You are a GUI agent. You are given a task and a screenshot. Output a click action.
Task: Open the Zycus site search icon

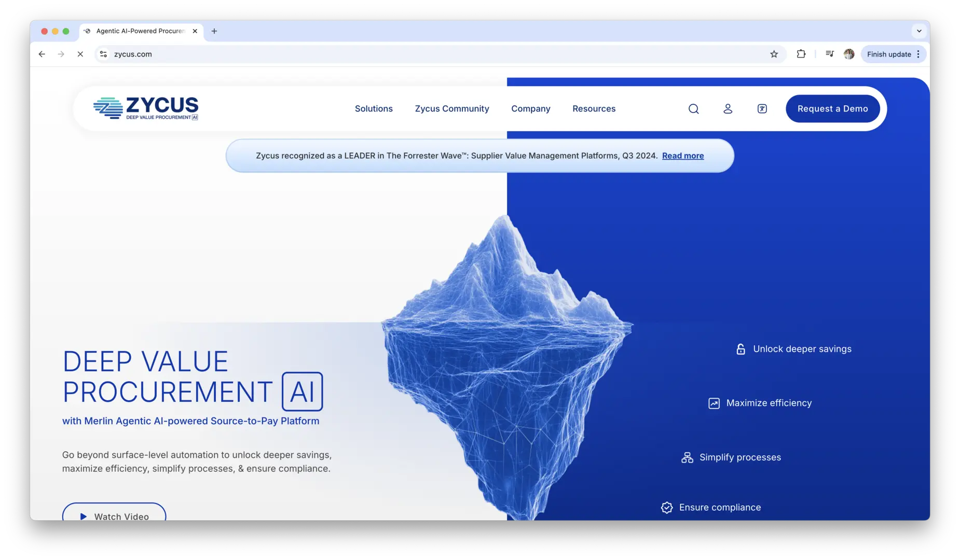tap(693, 109)
